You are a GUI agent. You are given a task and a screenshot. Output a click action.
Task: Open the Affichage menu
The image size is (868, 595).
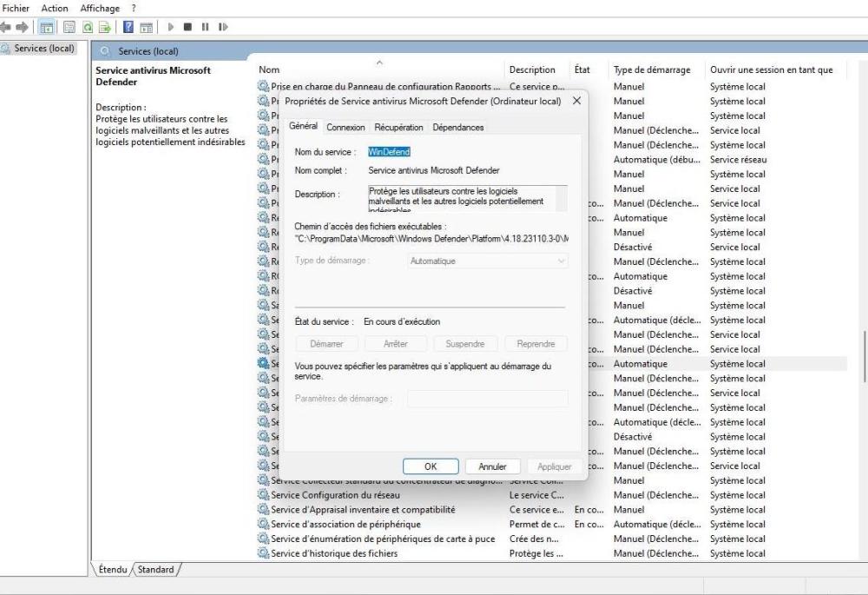[99, 8]
